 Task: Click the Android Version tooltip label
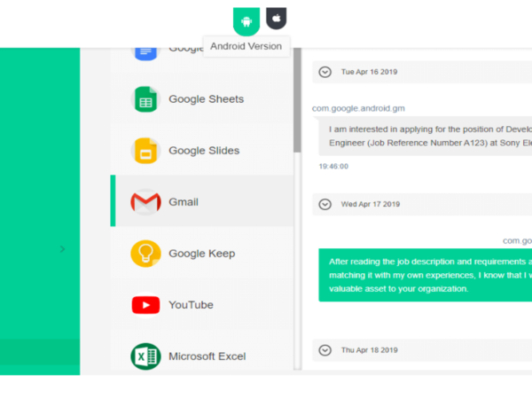pos(246,46)
